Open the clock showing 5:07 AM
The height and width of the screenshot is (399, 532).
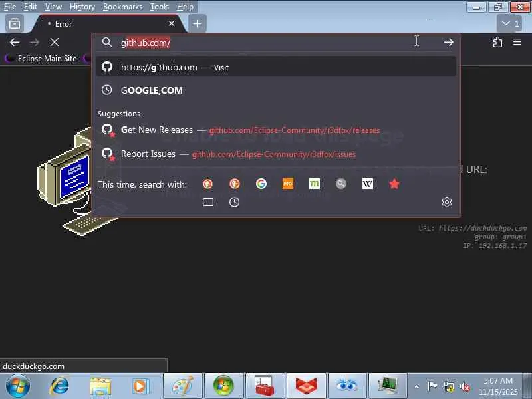click(498, 386)
